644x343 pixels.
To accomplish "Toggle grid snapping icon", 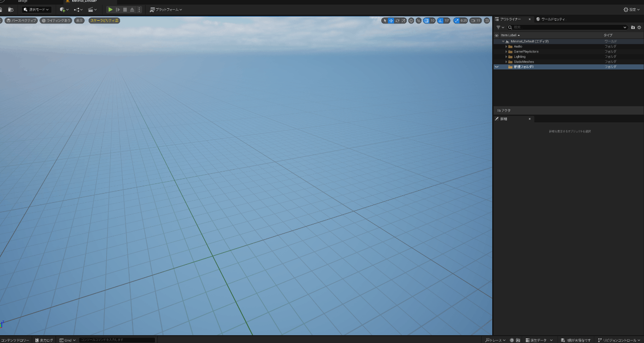I will tap(426, 20).
